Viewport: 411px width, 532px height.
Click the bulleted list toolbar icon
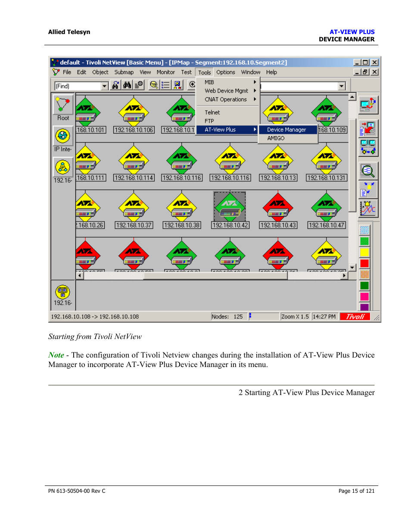tap(165, 85)
